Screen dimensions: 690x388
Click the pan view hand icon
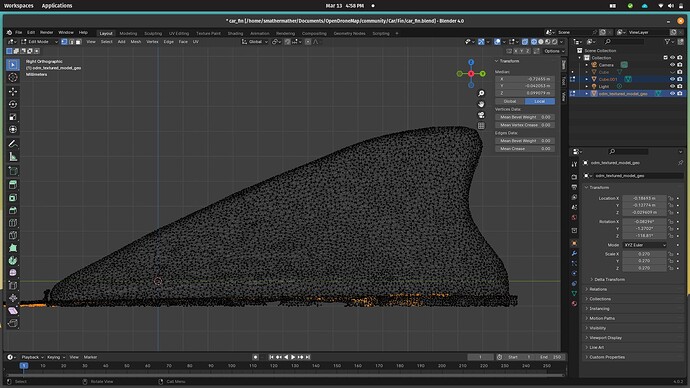pos(481,104)
